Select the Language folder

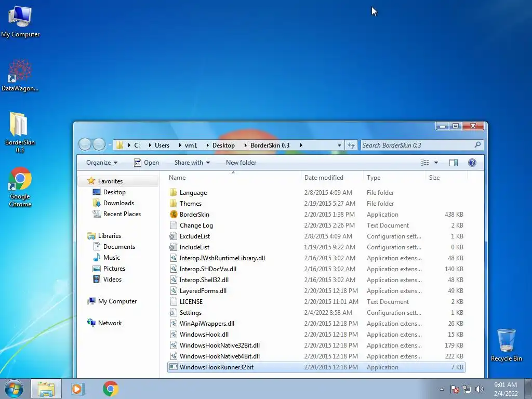tap(316, 192)
